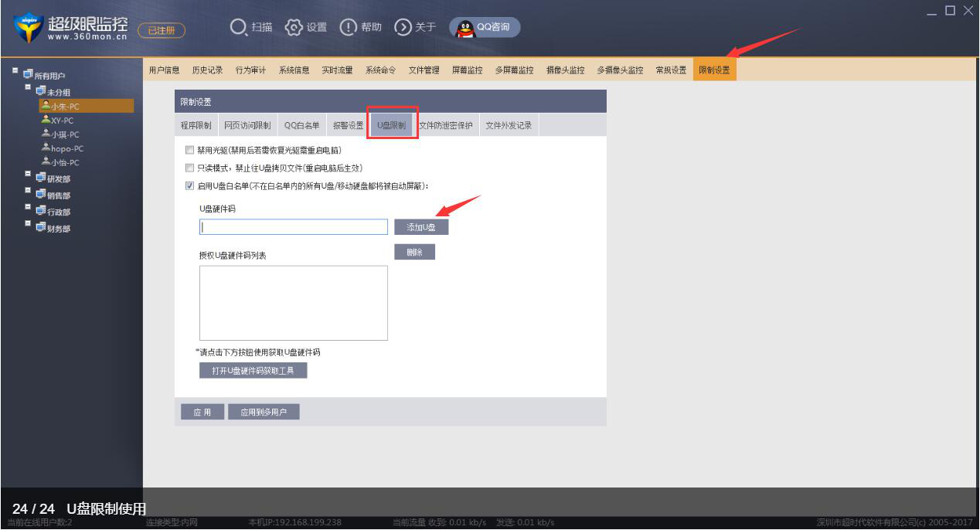The width and height of the screenshot is (980, 530).
Task: Select the XY-PC user icon
Action: pyautogui.click(x=46, y=120)
